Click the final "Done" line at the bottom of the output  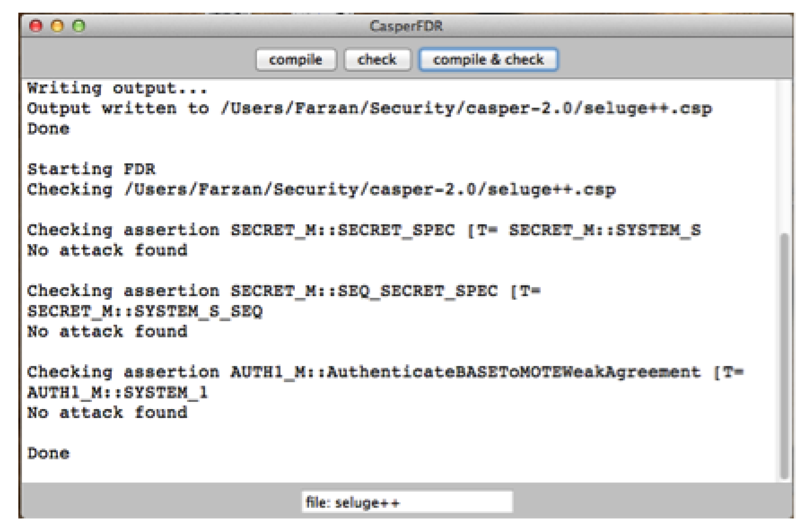48,453
